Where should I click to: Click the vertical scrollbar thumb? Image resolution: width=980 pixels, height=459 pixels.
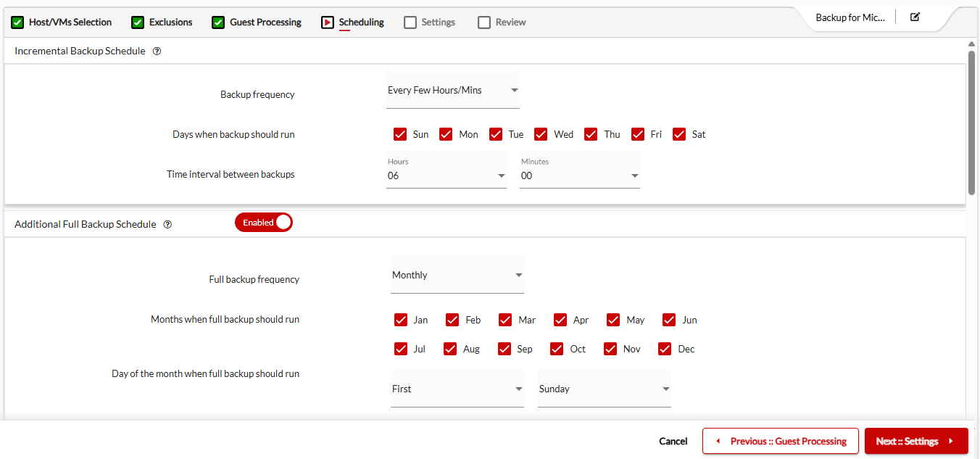click(x=971, y=122)
